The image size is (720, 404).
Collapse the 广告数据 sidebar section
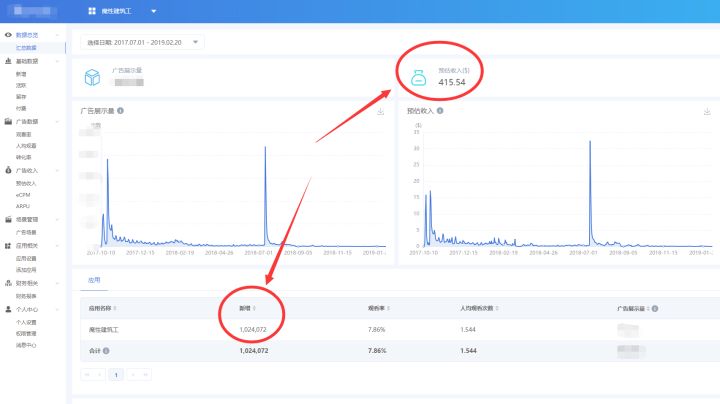[x=57, y=122]
